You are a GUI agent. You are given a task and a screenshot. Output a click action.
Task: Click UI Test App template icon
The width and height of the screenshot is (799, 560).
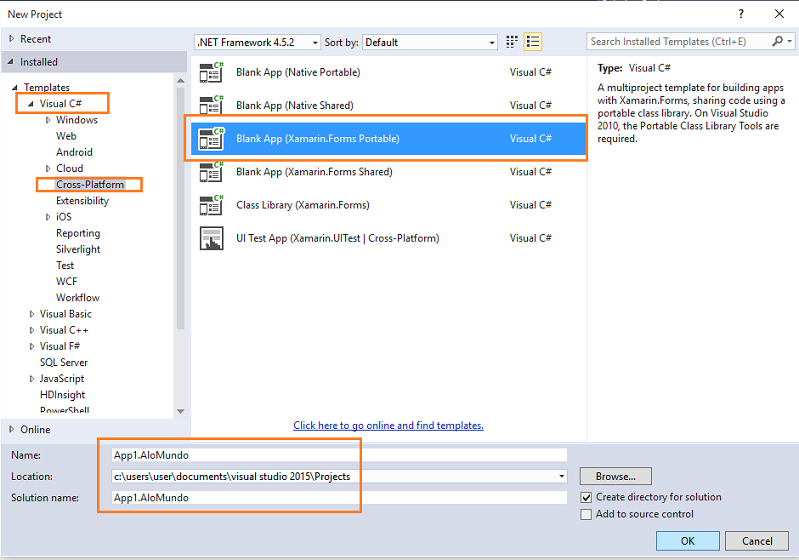211,238
